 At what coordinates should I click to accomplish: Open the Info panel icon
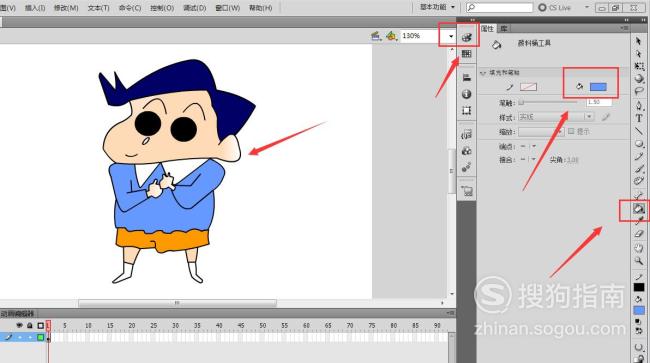click(x=466, y=94)
